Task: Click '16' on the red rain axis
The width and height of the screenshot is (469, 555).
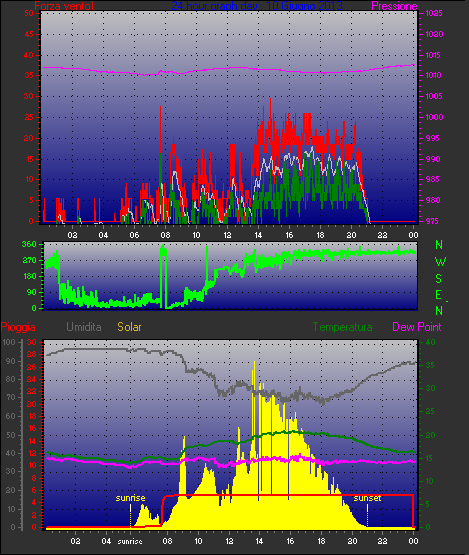Action: coord(32,429)
